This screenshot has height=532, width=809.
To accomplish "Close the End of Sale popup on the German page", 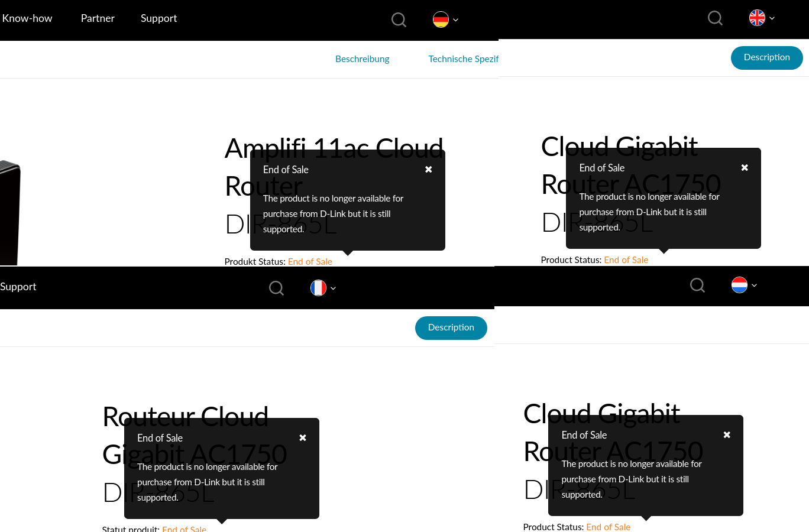I will pos(429,170).
